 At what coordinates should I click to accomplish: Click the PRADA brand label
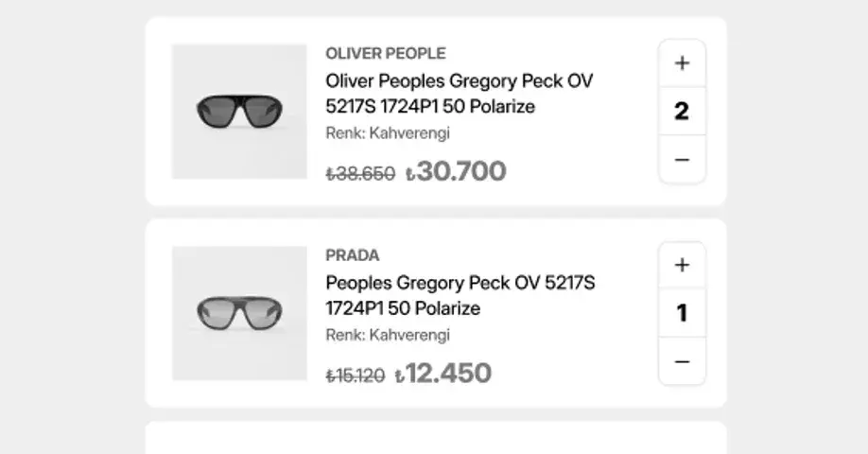pyautogui.click(x=352, y=255)
